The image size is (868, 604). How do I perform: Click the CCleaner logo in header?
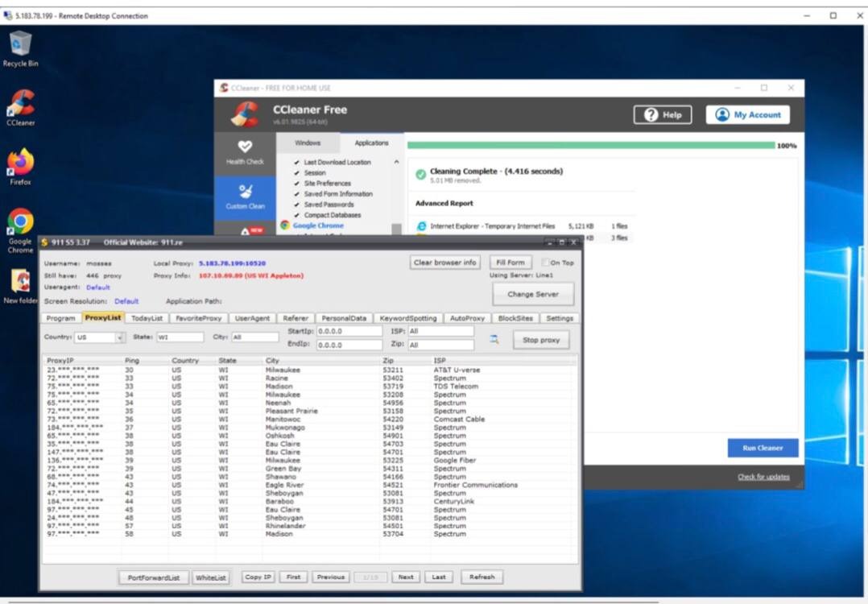click(245, 114)
